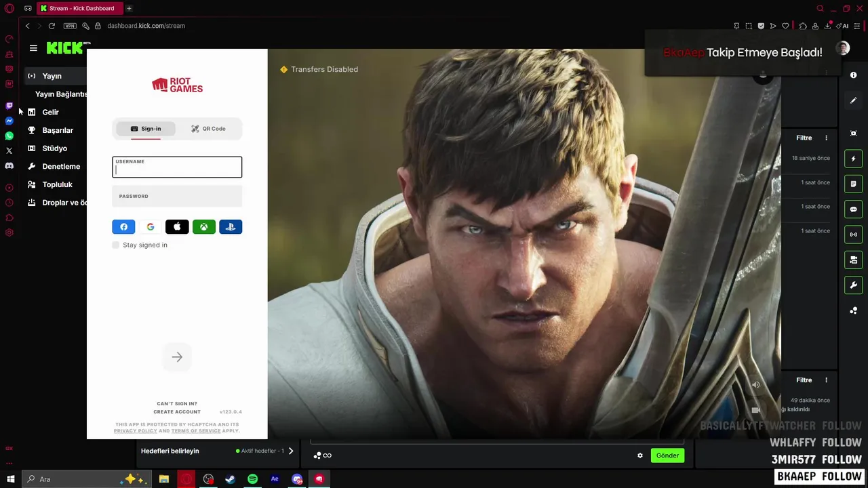Sign in with PlayStation
Image resolution: width=868 pixels, height=488 pixels.
[231, 227]
